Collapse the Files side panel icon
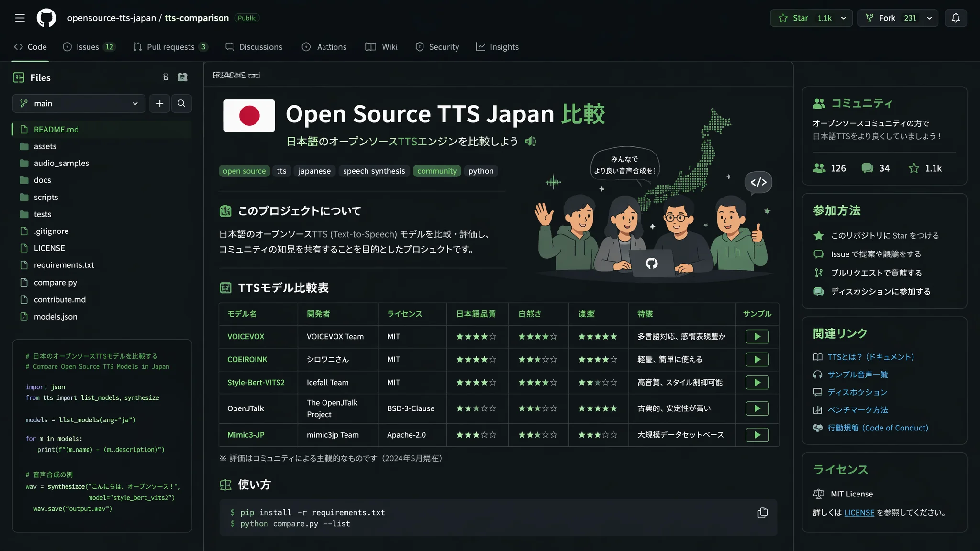The width and height of the screenshot is (980, 551). click(19, 77)
